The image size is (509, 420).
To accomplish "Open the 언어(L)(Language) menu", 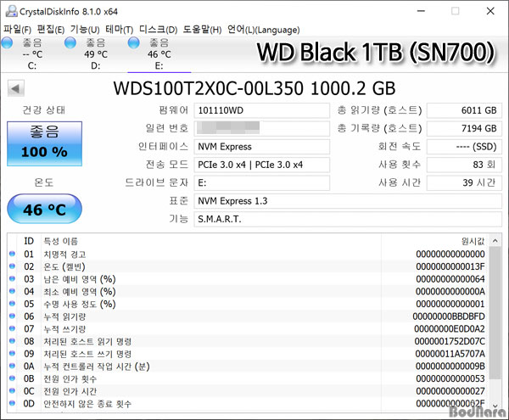I will coord(263,30).
